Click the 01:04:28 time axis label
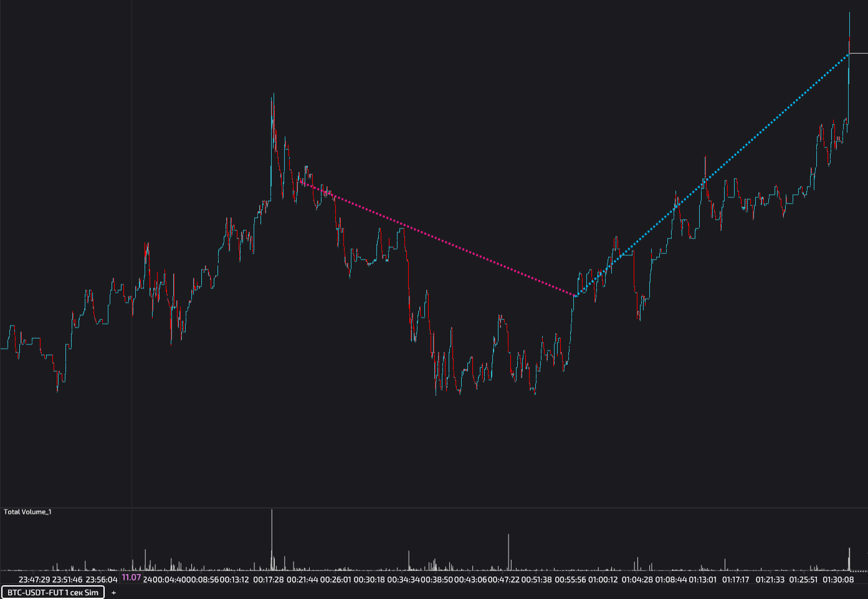The image size is (868, 599). coord(637,579)
